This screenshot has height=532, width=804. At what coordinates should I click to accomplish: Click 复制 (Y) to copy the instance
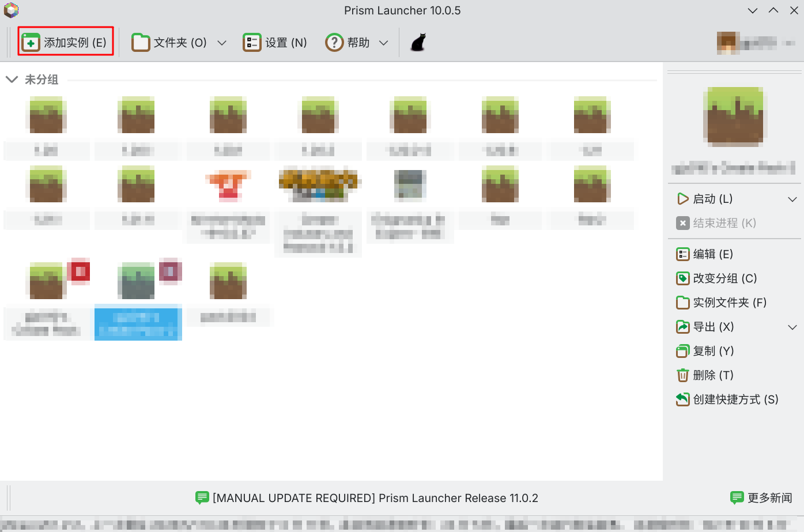[705, 351]
